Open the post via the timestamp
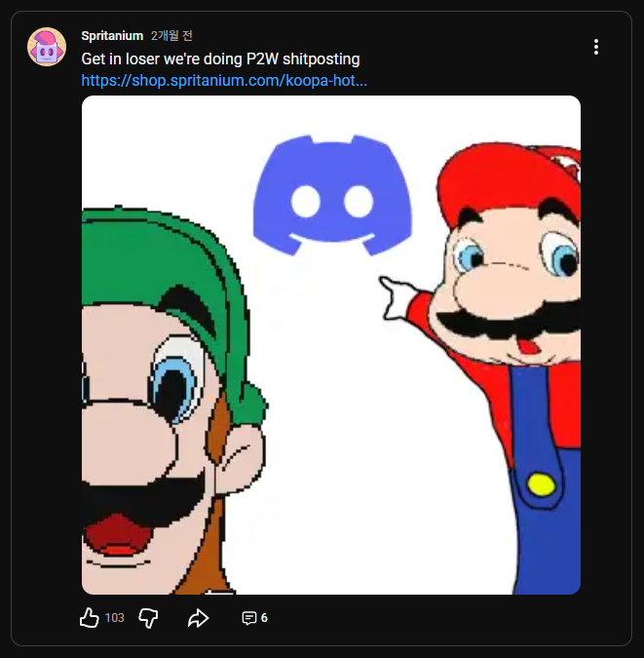 pos(171,36)
